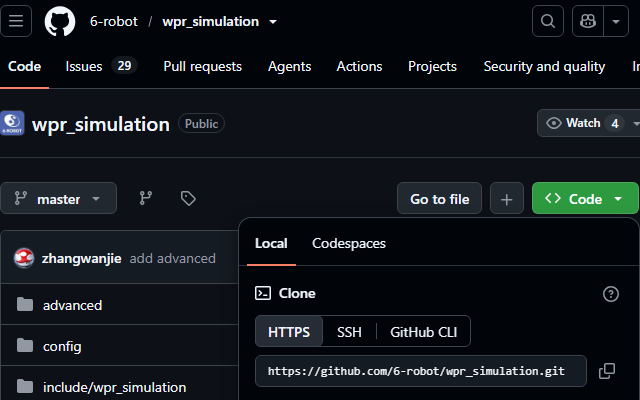
Task: Click the 6-robot organization avatar
Action: pos(12,123)
